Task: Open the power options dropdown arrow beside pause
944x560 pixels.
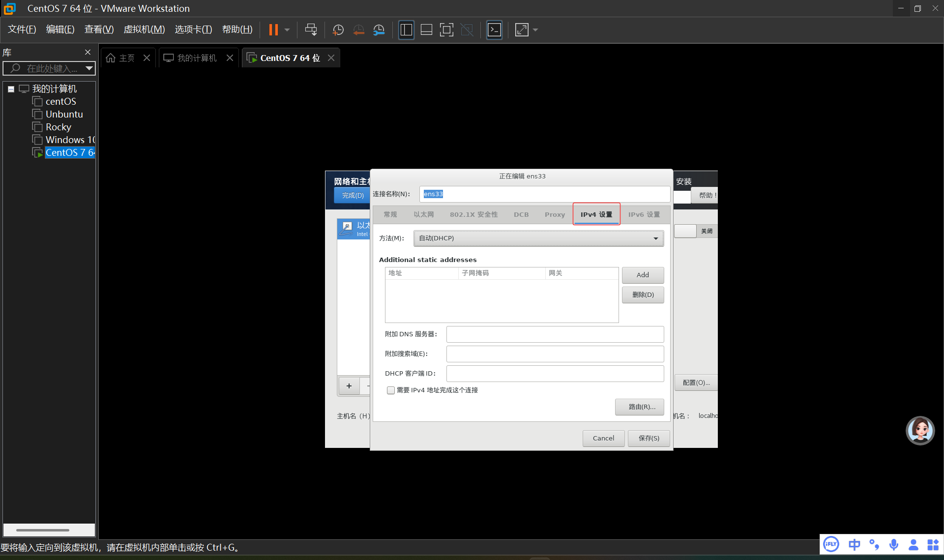Action: coord(287,30)
